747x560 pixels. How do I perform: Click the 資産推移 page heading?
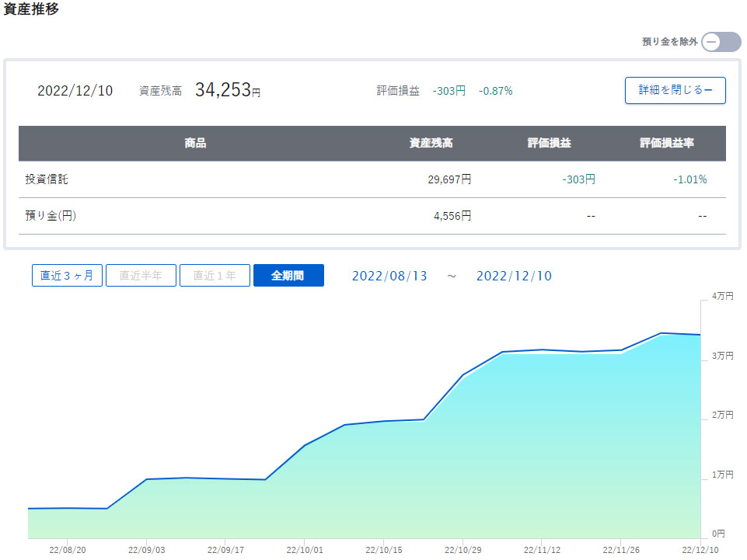[x=31, y=10]
